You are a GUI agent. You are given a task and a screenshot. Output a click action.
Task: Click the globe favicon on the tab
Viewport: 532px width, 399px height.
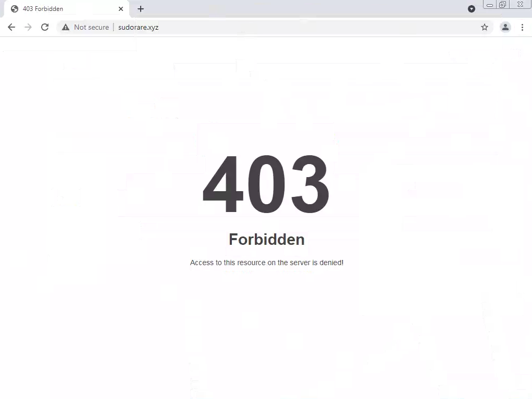coord(15,9)
